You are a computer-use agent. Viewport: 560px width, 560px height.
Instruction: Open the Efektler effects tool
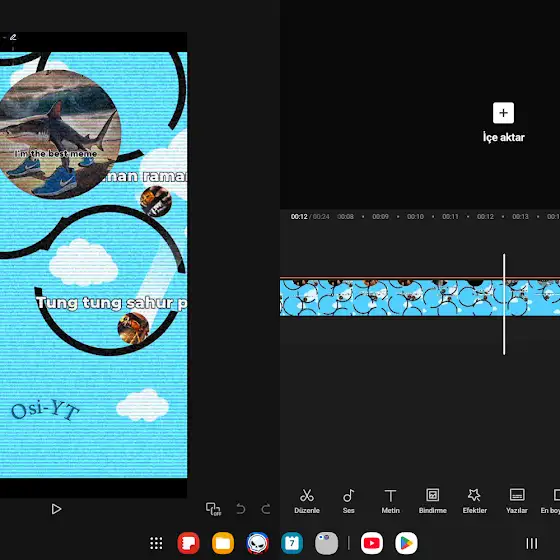[x=475, y=501]
